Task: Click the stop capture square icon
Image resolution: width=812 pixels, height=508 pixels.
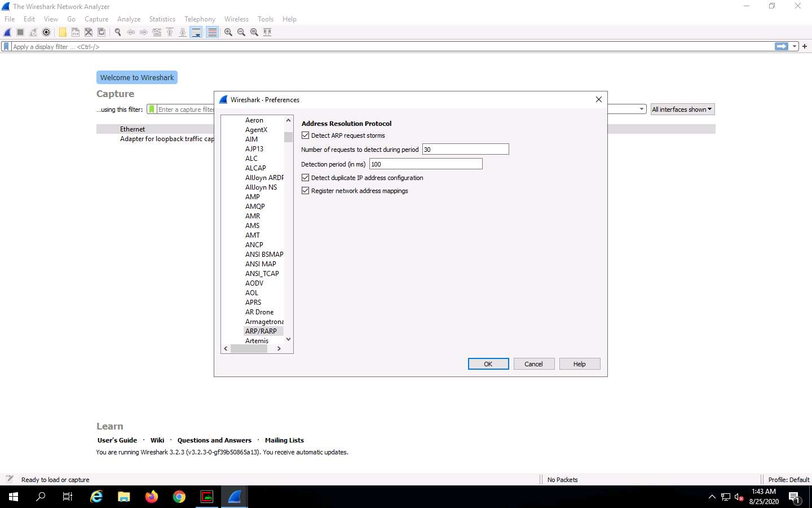Action: [20, 32]
